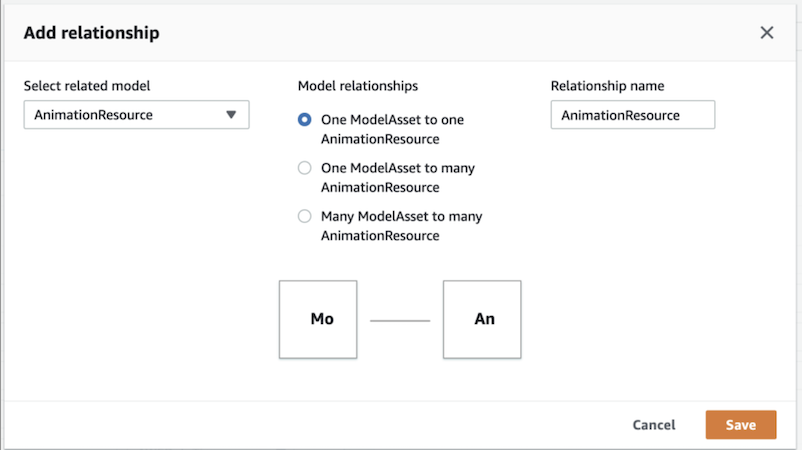This screenshot has height=450, width=802.
Task: Click the Mo model box in the diagram
Action: (318, 320)
